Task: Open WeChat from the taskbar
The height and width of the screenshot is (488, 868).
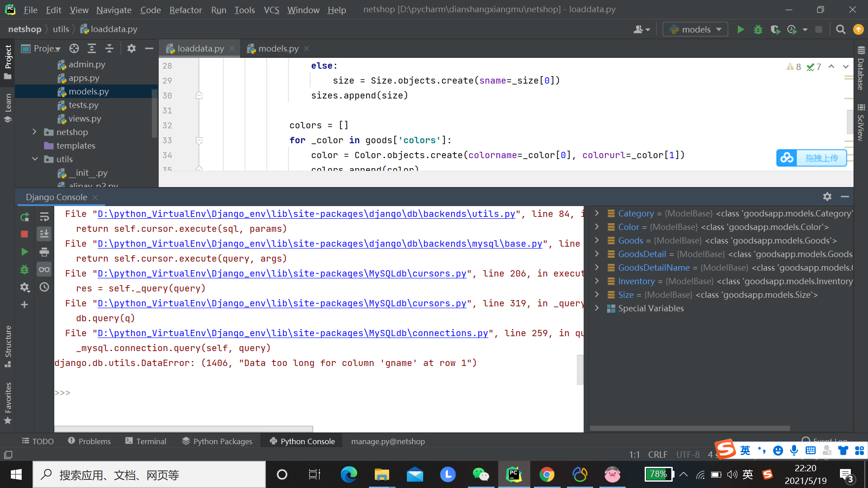Action: tap(481, 474)
